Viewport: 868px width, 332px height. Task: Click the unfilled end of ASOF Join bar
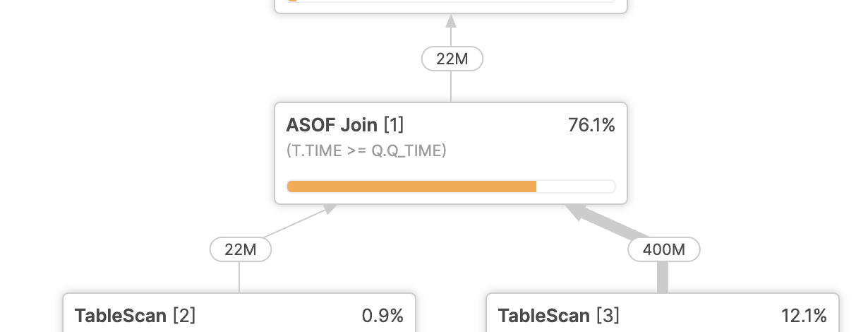pos(575,186)
